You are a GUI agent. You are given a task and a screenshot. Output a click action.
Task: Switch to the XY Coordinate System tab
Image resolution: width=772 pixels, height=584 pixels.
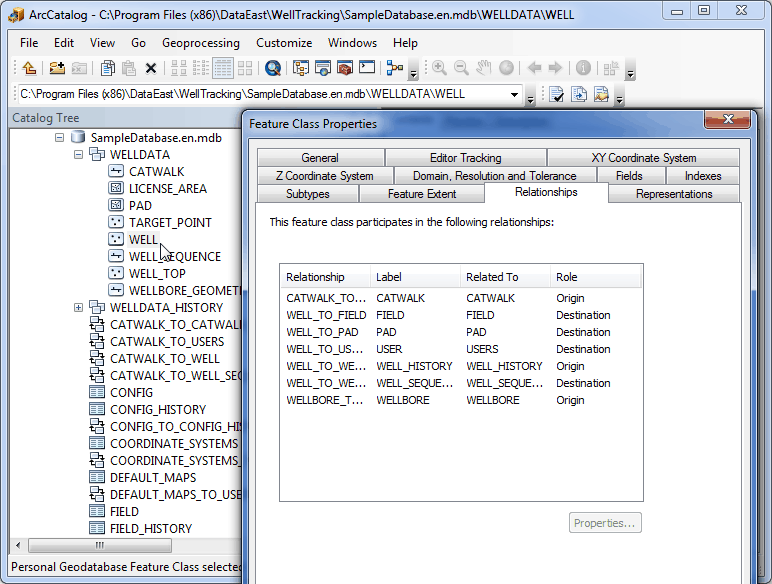tap(643, 158)
